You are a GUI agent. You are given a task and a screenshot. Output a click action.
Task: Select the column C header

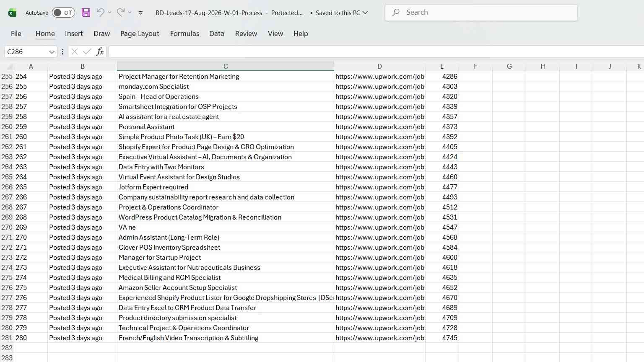point(226,66)
